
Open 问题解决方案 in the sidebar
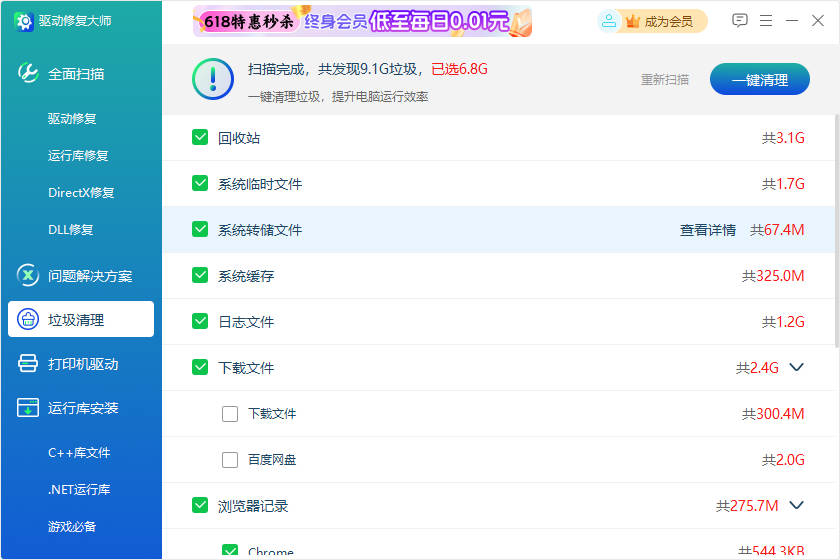click(x=90, y=276)
